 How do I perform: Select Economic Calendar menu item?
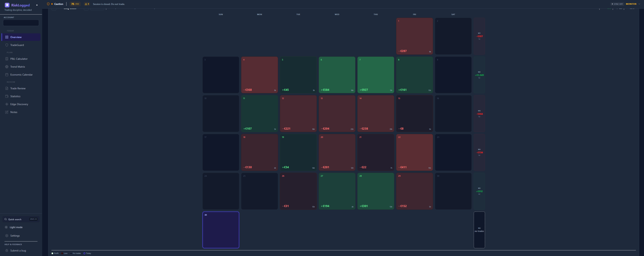tap(21, 75)
